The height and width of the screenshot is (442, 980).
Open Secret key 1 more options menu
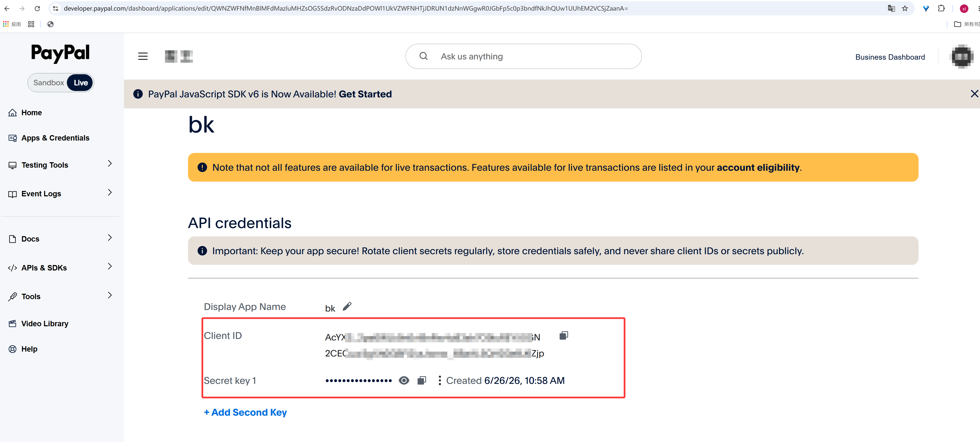[x=440, y=380]
